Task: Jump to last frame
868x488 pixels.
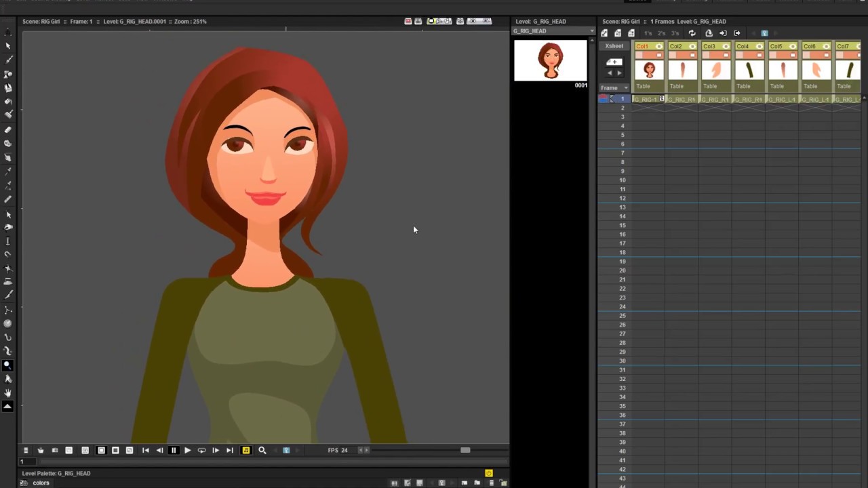Action: [x=230, y=450]
